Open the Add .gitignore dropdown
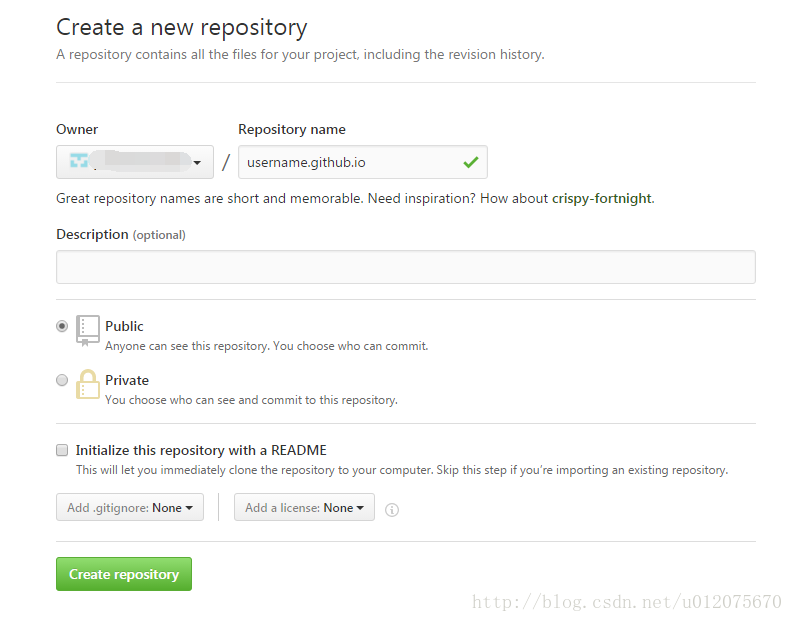Image resolution: width=793 pixels, height=622 pixels. click(x=129, y=507)
